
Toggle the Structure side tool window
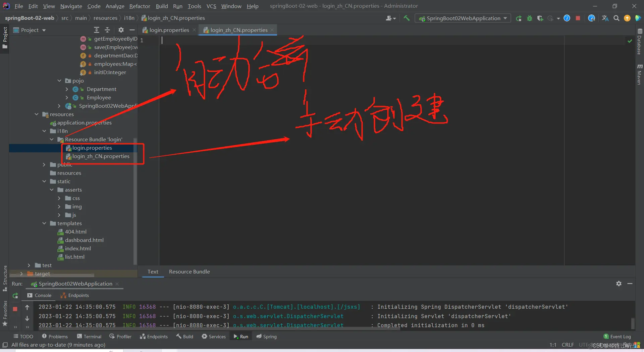(x=5, y=279)
